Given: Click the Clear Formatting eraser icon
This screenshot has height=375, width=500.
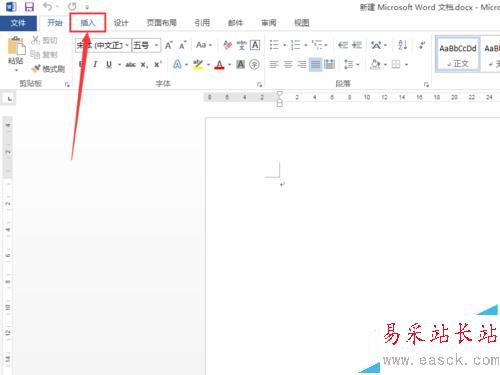Looking at the screenshot, I should click(x=228, y=45).
